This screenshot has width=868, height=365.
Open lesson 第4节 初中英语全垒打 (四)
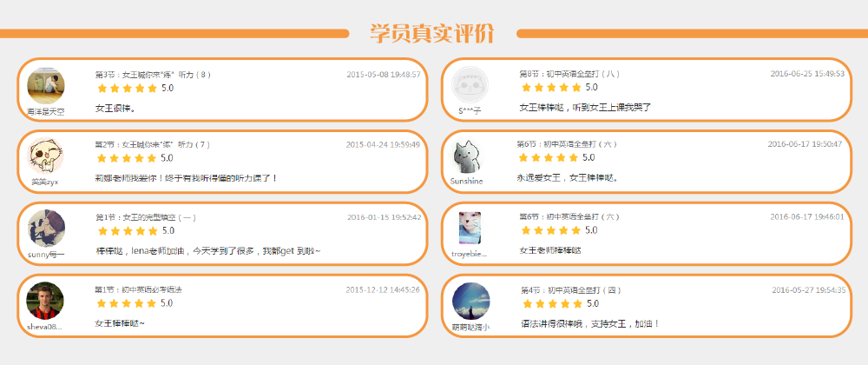[x=571, y=289]
